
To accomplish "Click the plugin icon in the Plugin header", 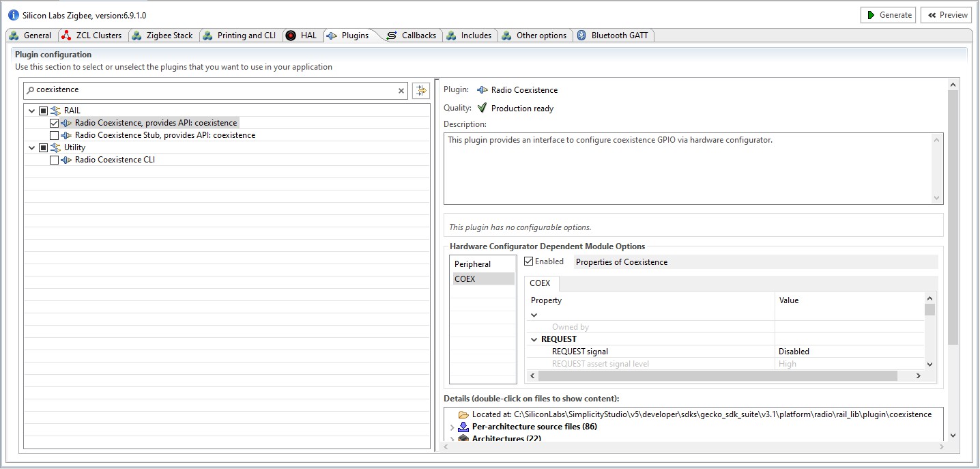I will point(482,90).
